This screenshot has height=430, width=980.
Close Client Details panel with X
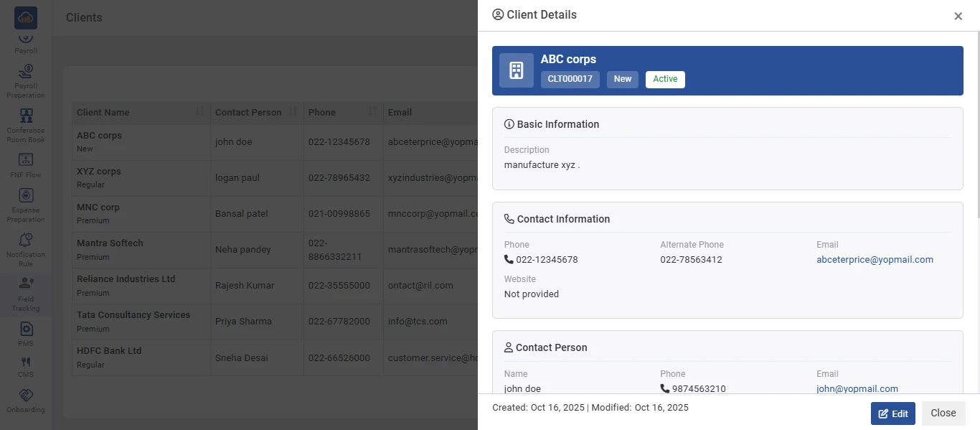click(x=958, y=16)
